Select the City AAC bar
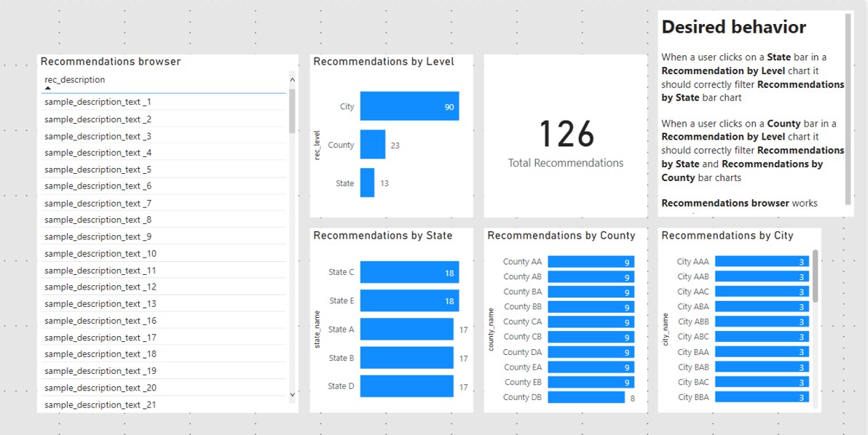This screenshot has width=868, height=435. coord(762,291)
